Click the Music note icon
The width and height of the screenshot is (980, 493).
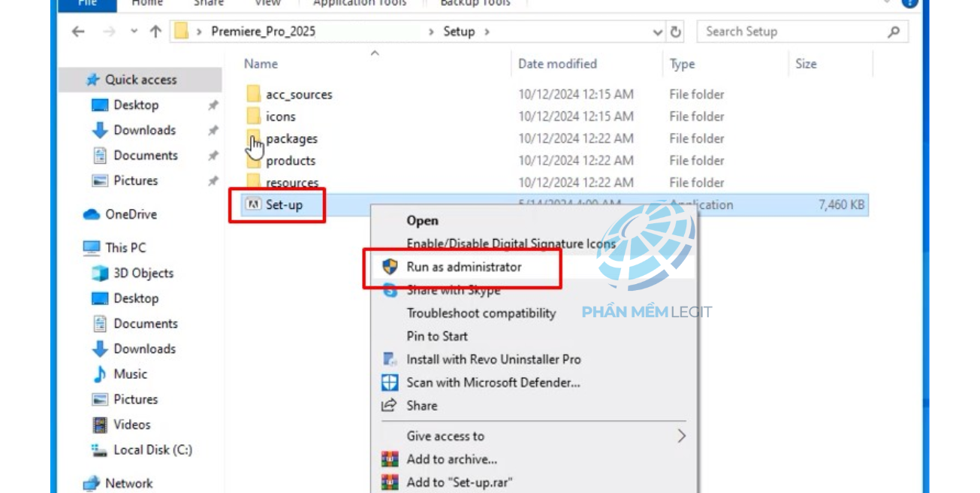pyautogui.click(x=100, y=374)
